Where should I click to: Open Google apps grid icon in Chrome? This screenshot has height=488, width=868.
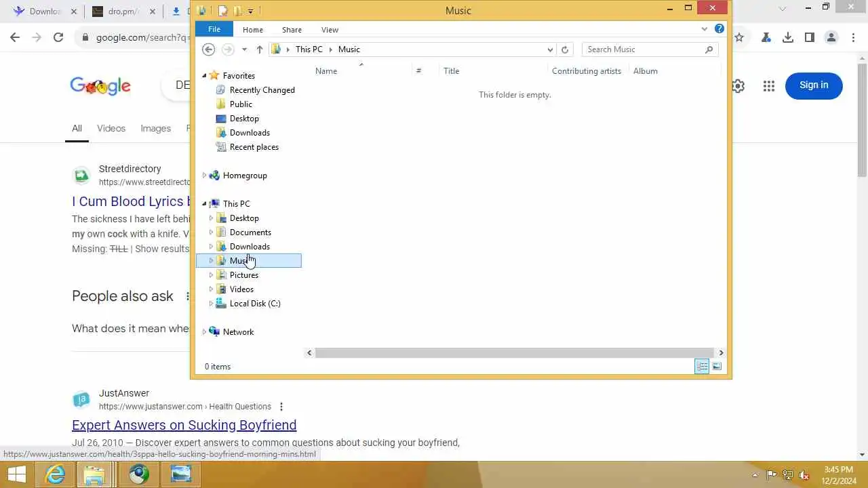point(768,86)
